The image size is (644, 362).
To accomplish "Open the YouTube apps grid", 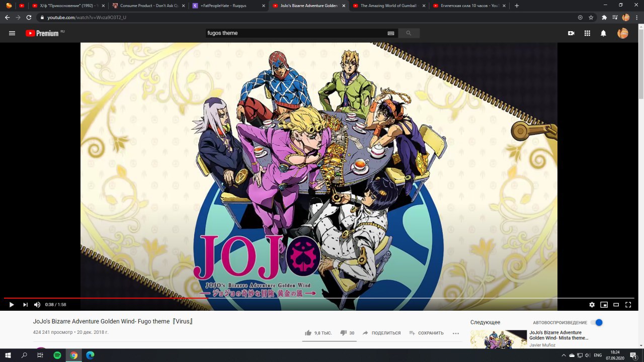I will coord(587,33).
